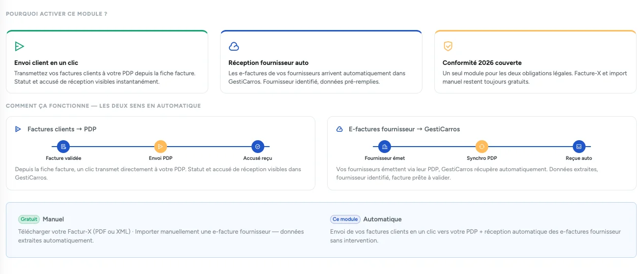
Task: Click the 'Automatique' option heading
Action: click(x=382, y=219)
